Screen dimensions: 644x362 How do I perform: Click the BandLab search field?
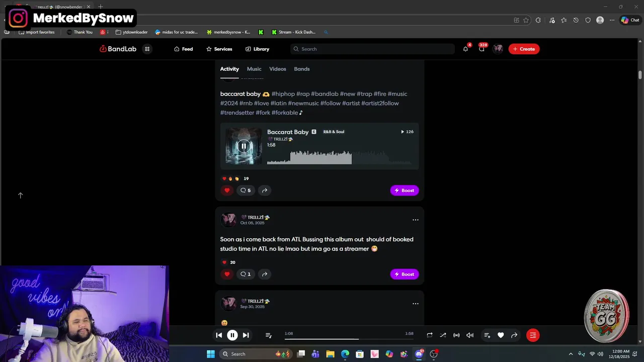(372, 49)
